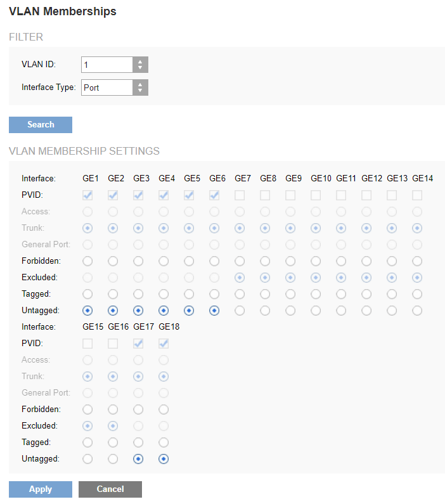Click the Search button
Viewport: 445px width, 504px height.
(41, 125)
